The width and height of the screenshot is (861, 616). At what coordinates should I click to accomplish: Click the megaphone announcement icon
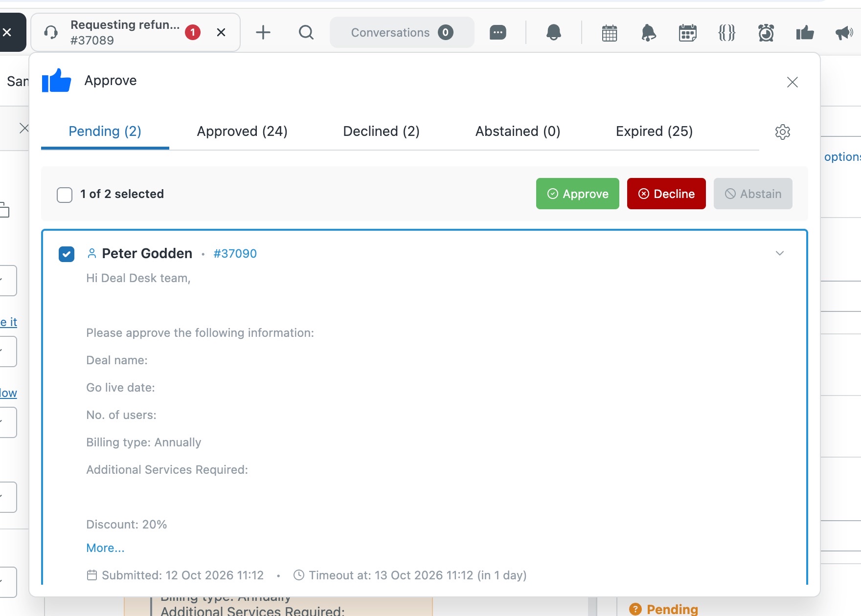(x=844, y=33)
